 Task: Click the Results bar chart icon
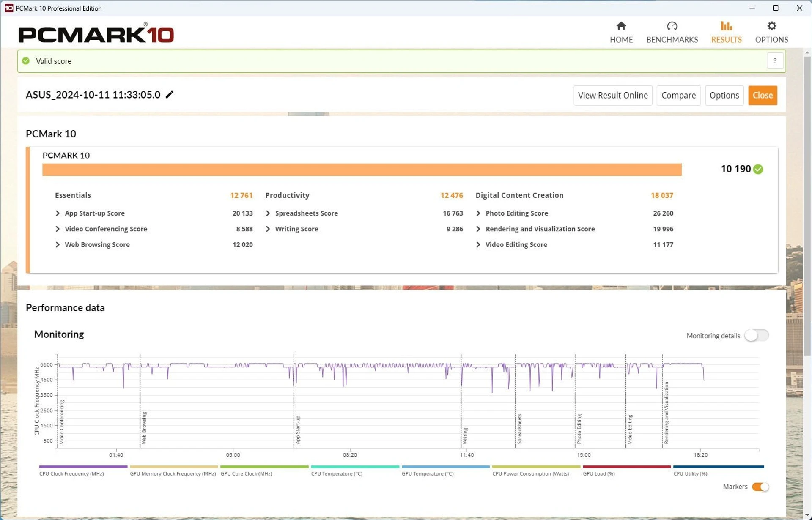point(726,26)
